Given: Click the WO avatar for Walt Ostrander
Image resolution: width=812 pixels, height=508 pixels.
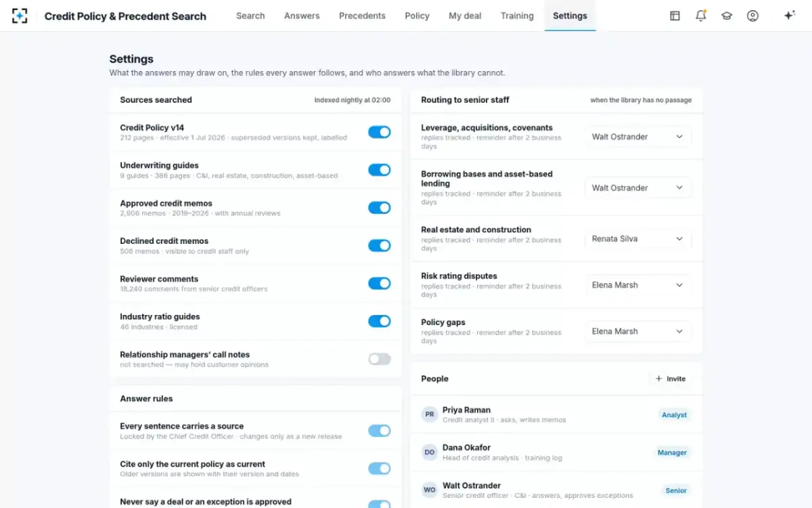Looking at the screenshot, I should [x=430, y=490].
